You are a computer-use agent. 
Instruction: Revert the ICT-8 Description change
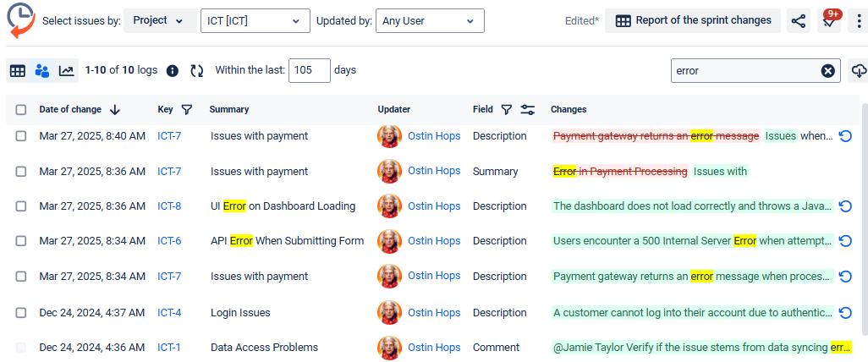845,206
